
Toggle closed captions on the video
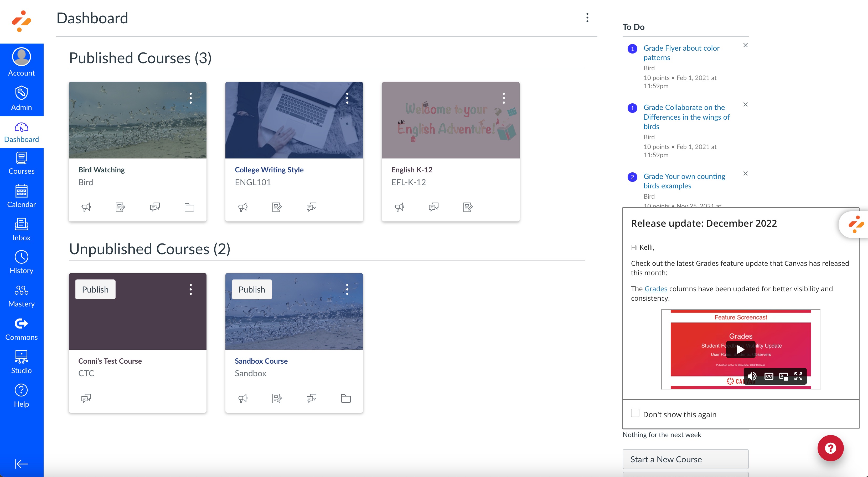(x=769, y=376)
